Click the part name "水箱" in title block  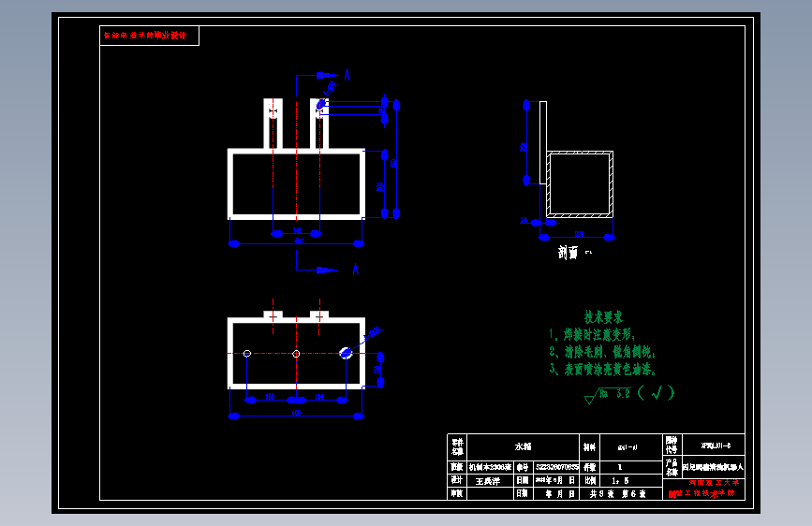[523, 446]
